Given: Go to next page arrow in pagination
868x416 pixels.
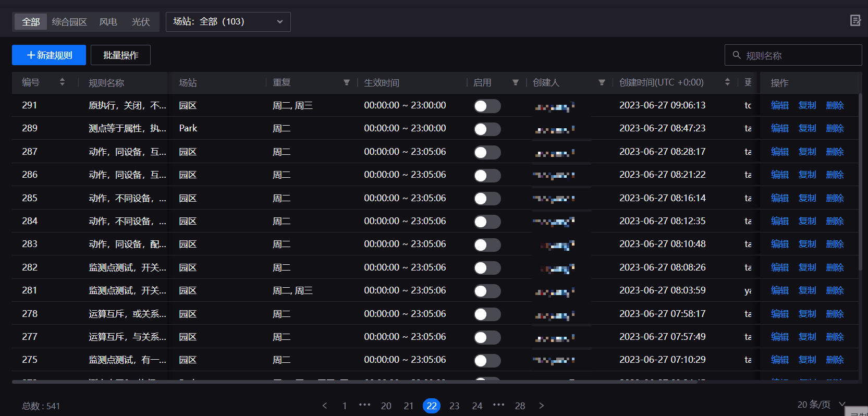Looking at the screenshot, I should (541, 406).
